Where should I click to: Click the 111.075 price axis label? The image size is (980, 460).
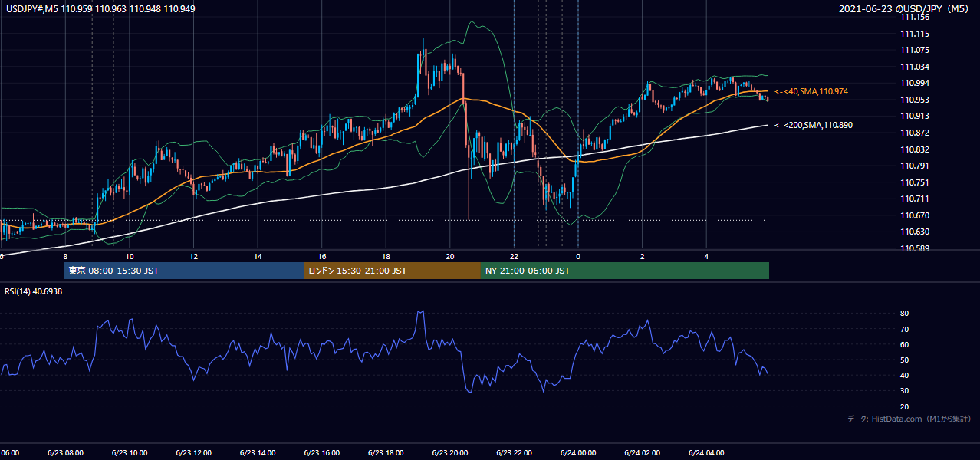coord(915,50)
